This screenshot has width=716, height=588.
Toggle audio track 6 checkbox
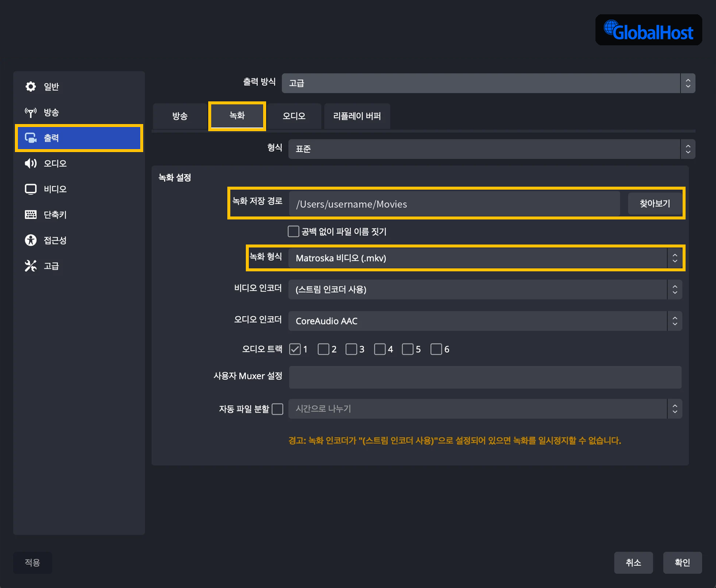tap(436, 349)
